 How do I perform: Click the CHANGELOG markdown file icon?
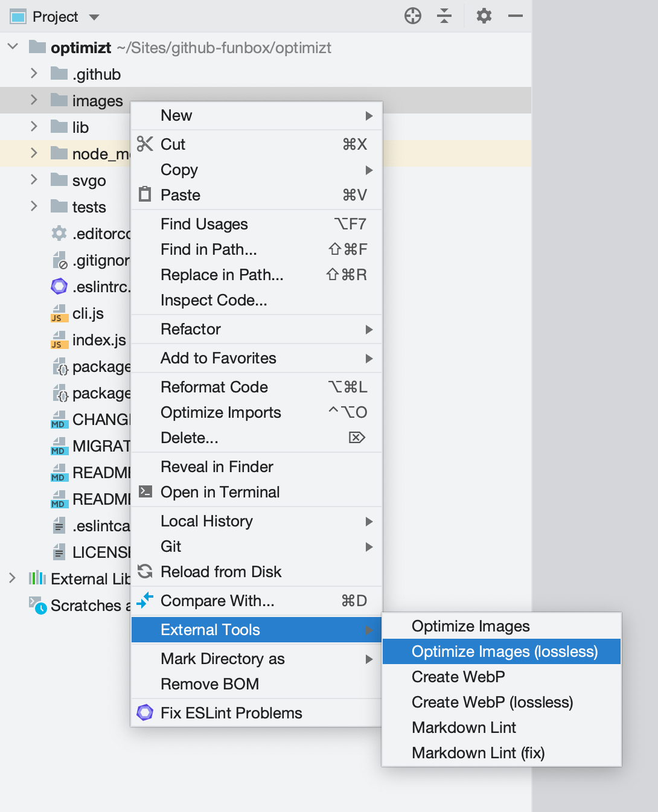point(59,420)
